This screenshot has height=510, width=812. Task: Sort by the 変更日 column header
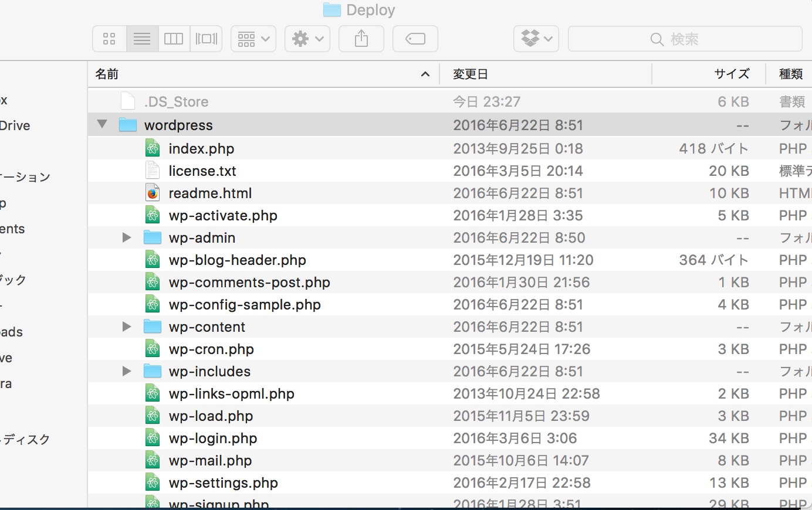[x=546, y=74]
